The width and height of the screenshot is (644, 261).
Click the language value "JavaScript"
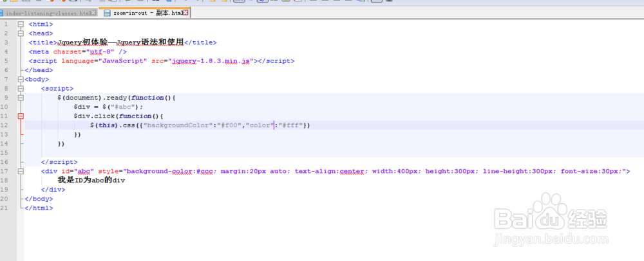122,61
